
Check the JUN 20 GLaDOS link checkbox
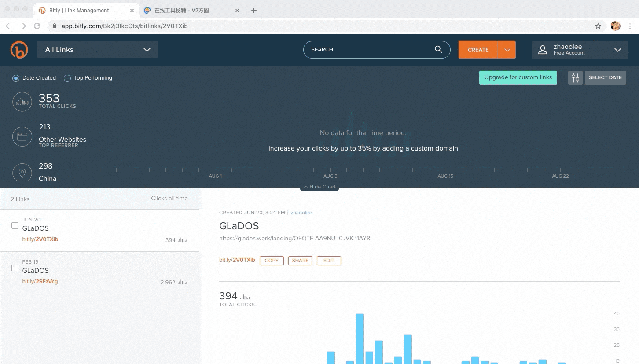15,225
